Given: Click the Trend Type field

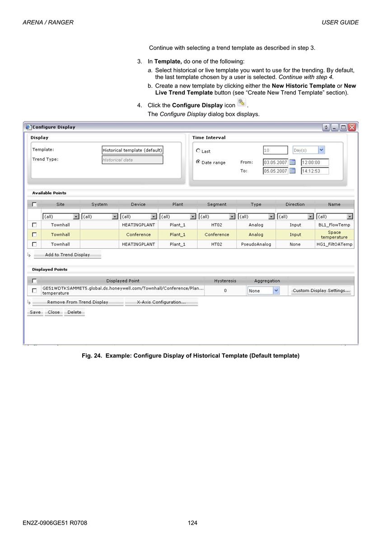Looking at the screenshot, I should click(x=132, y=160).
